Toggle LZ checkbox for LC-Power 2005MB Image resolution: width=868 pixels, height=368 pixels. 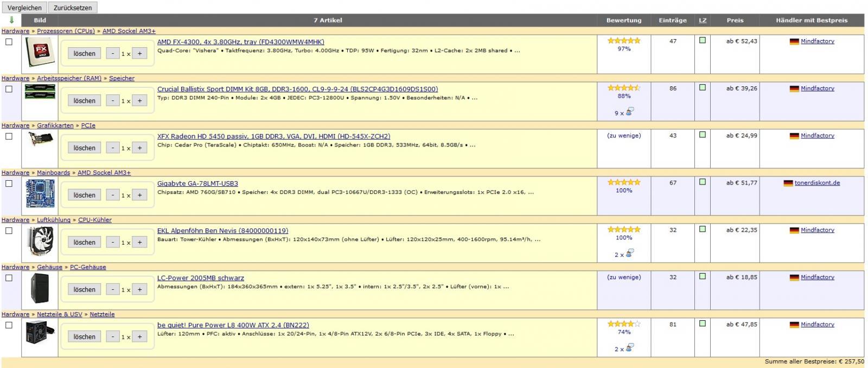[x=703, y=276]
